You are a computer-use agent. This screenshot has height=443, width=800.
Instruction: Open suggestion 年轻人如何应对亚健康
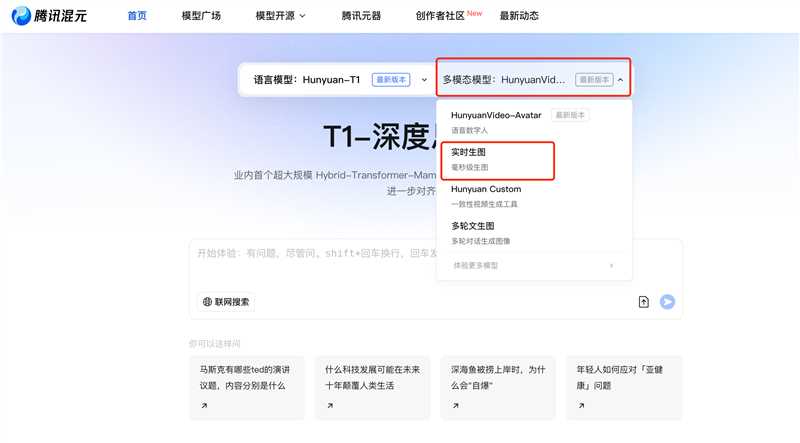[x=624, y=387]
